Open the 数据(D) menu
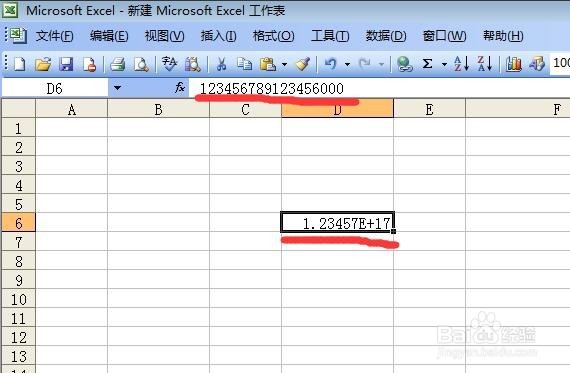 click(386, 36)
